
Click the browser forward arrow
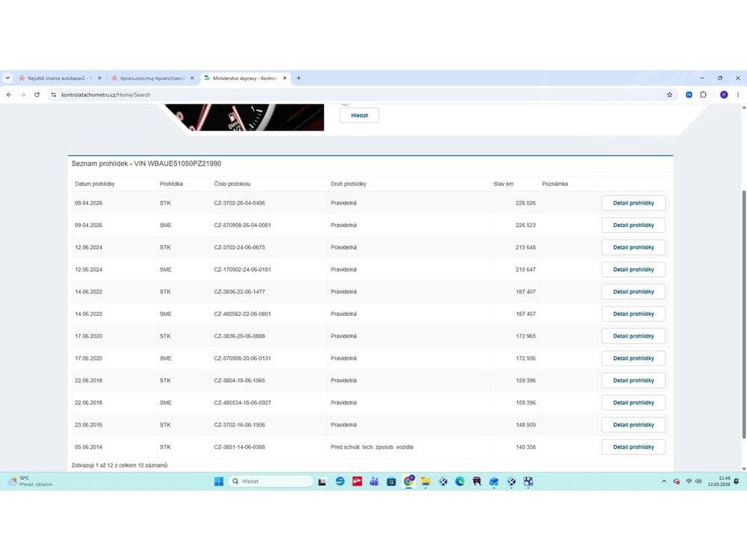pos(23,95)
